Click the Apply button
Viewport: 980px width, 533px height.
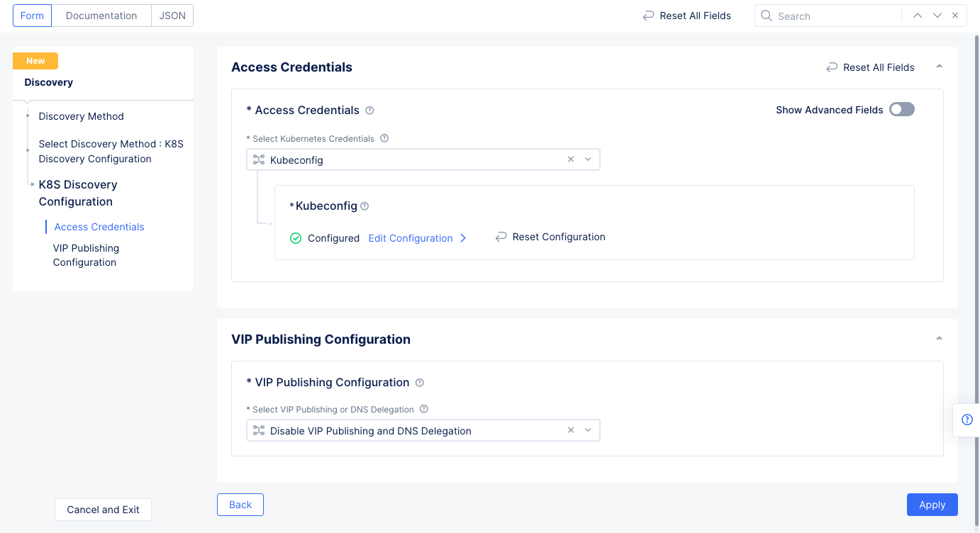point(932,505)
